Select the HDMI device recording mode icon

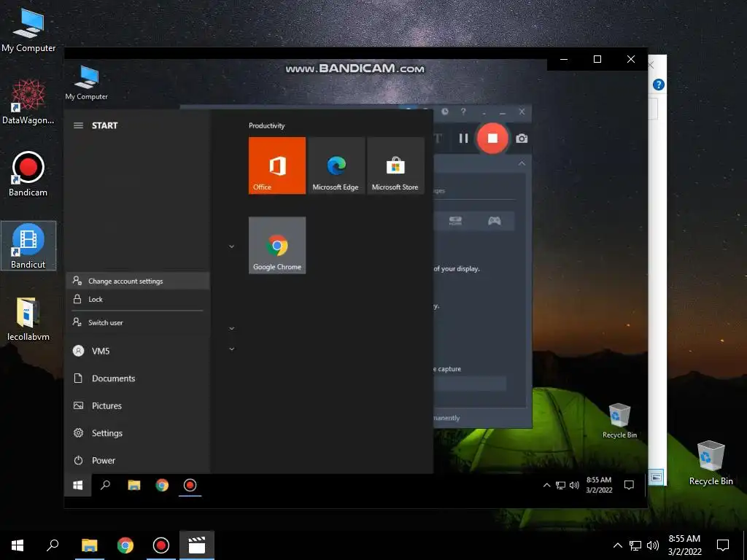(455, 221)
